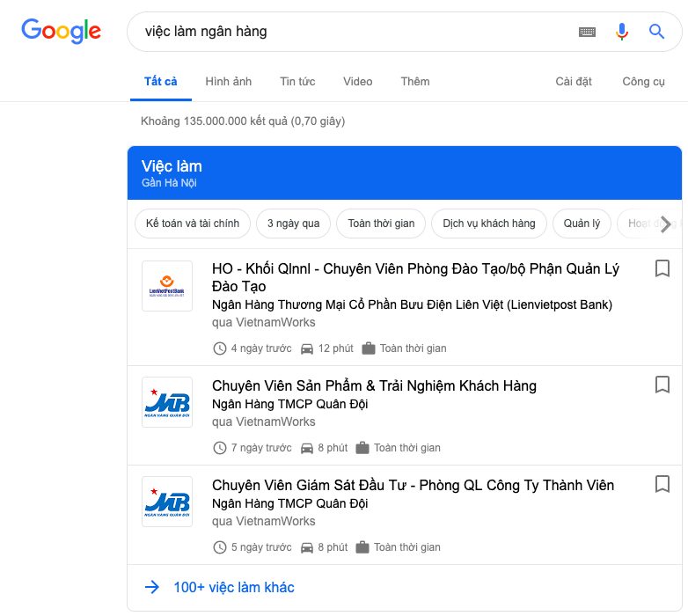Image resolution: width=688 pixels, height=616 pixels.
Task: Open Cài đặt settings menu
Action: [x=574, y=82]
